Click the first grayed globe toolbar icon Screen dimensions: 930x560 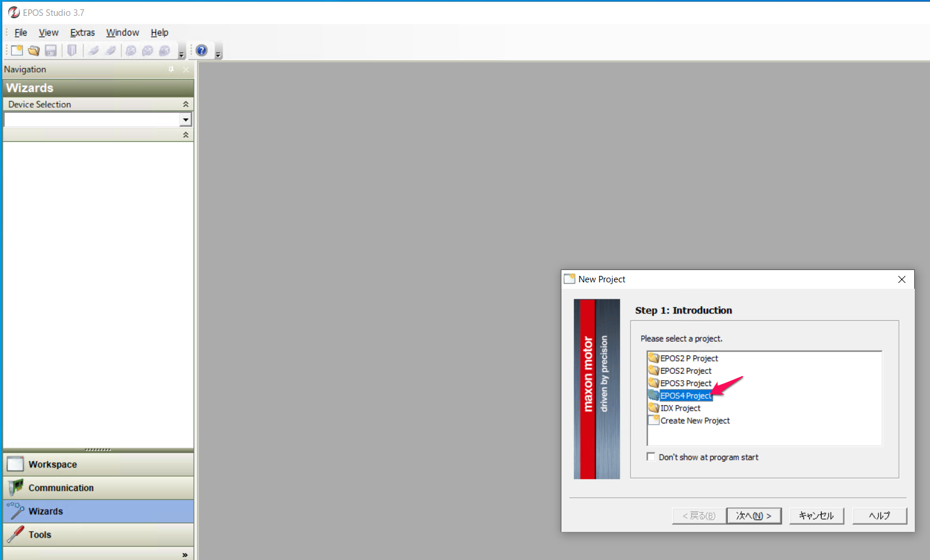tap(131, 50)
